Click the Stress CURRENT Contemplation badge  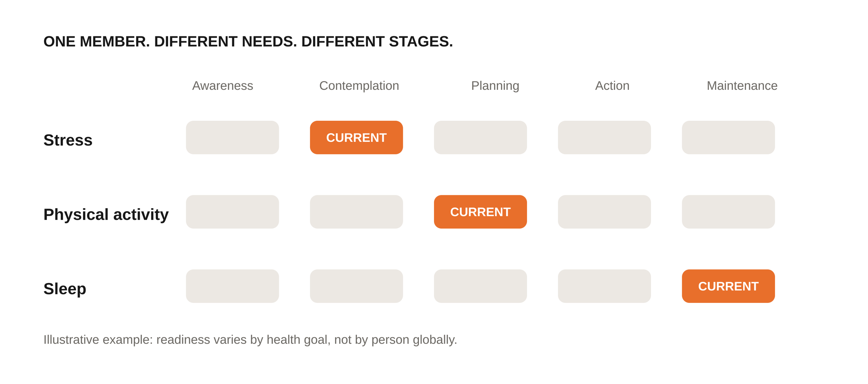[x=356, y=137]
